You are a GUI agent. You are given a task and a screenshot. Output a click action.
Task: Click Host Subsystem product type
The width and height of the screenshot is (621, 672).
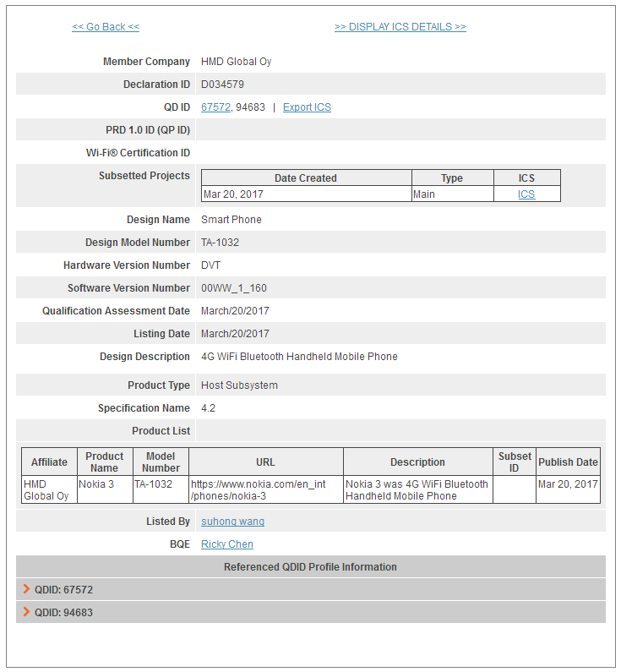pos(239,385)
